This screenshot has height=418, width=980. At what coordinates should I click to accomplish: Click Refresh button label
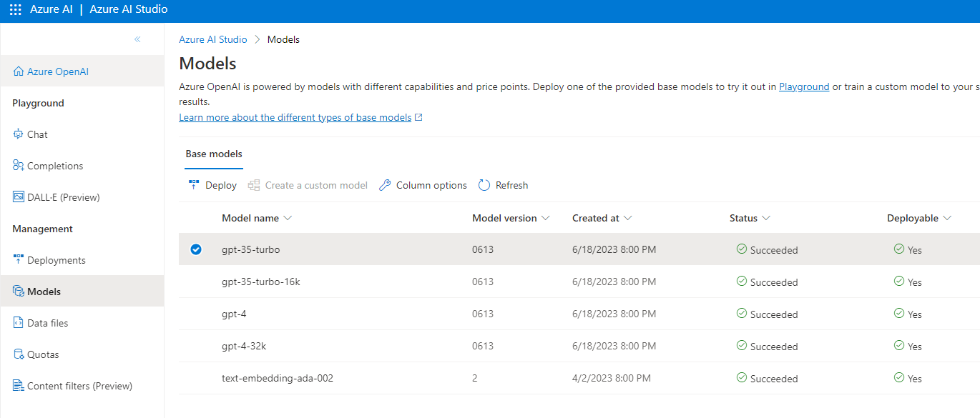pyautogui.click(x=511, y=185)
